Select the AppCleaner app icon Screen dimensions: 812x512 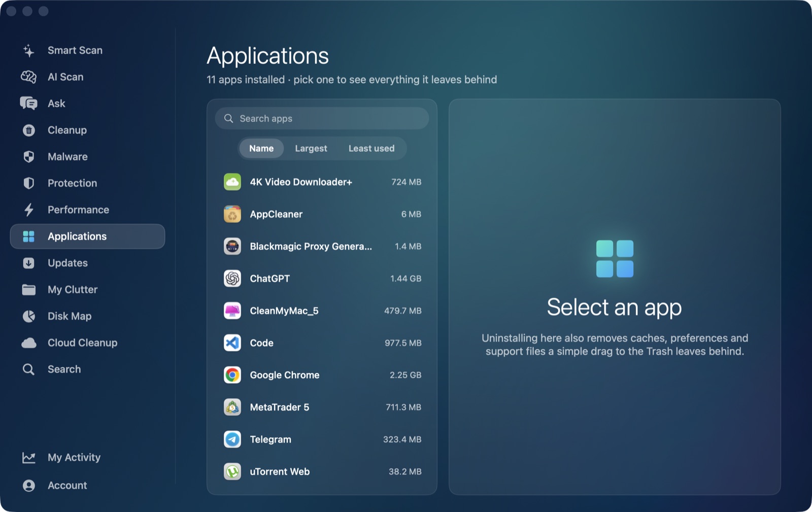point(232,214)
